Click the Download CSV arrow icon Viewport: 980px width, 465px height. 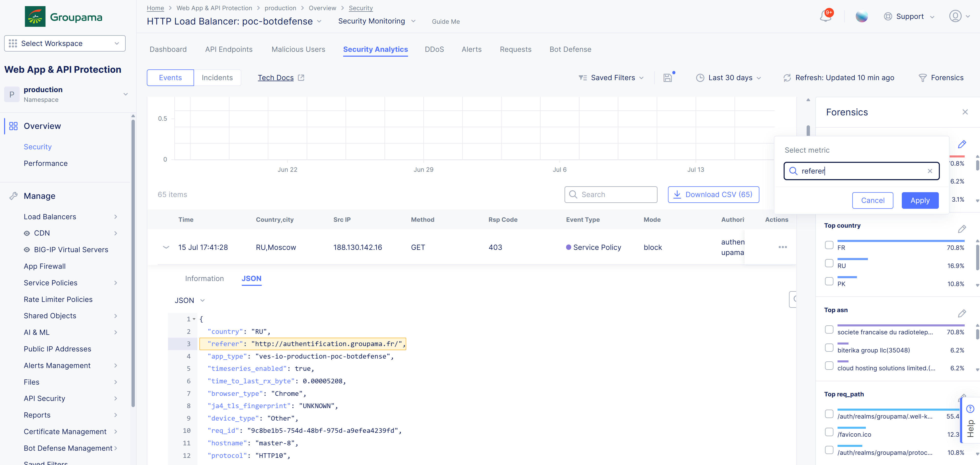[x=677, y=194]
